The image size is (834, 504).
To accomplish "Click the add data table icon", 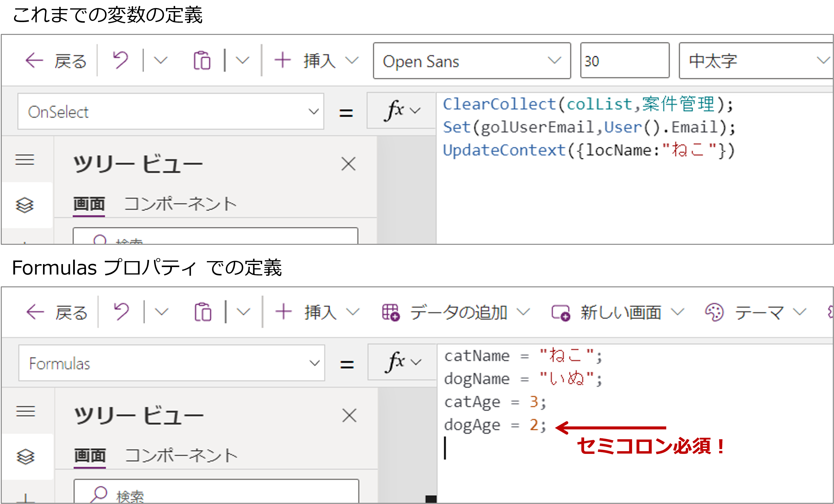I will click(391, 312).
